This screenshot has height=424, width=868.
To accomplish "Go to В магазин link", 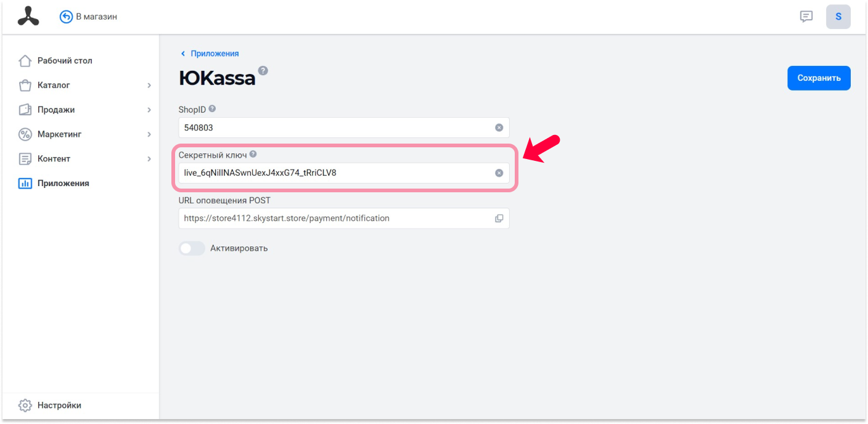I will tap(96, 17).
